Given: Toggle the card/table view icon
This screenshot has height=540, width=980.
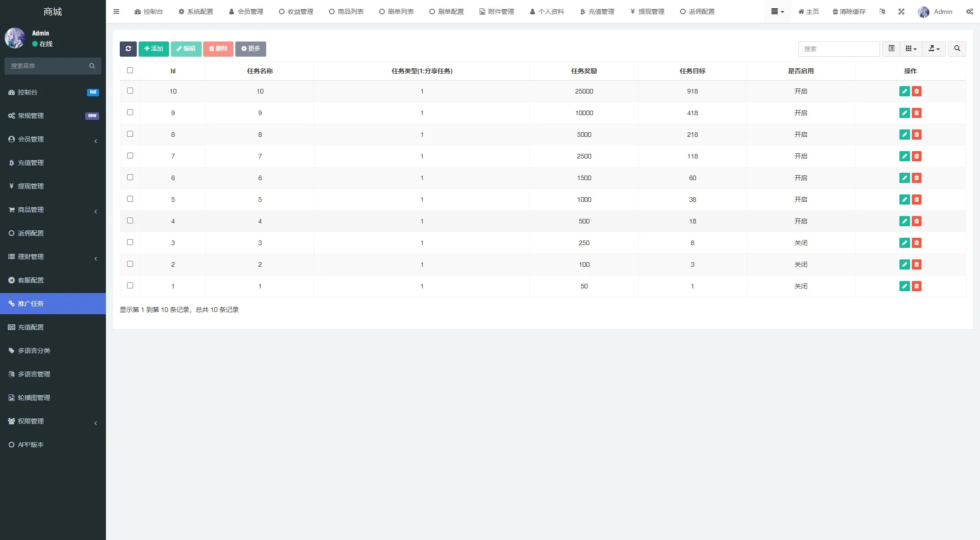Looking at the screenshot, I should pos(891,49).
